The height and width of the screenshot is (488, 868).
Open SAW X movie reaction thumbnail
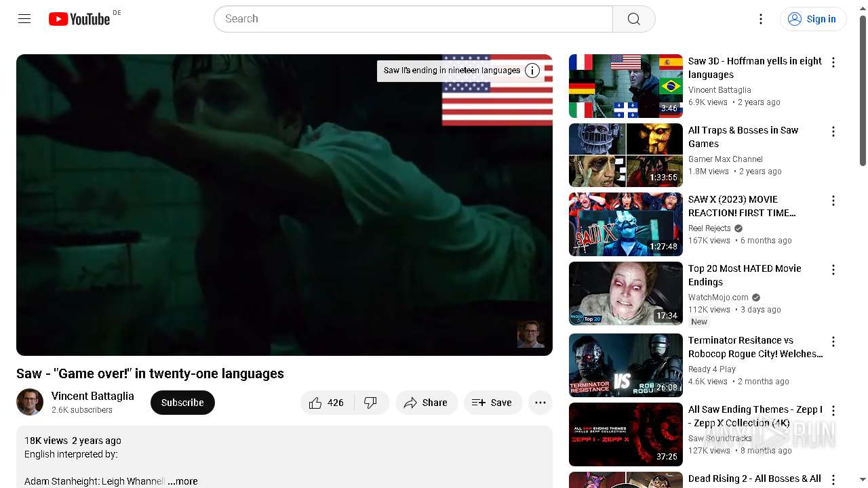[x=626, y=224]
